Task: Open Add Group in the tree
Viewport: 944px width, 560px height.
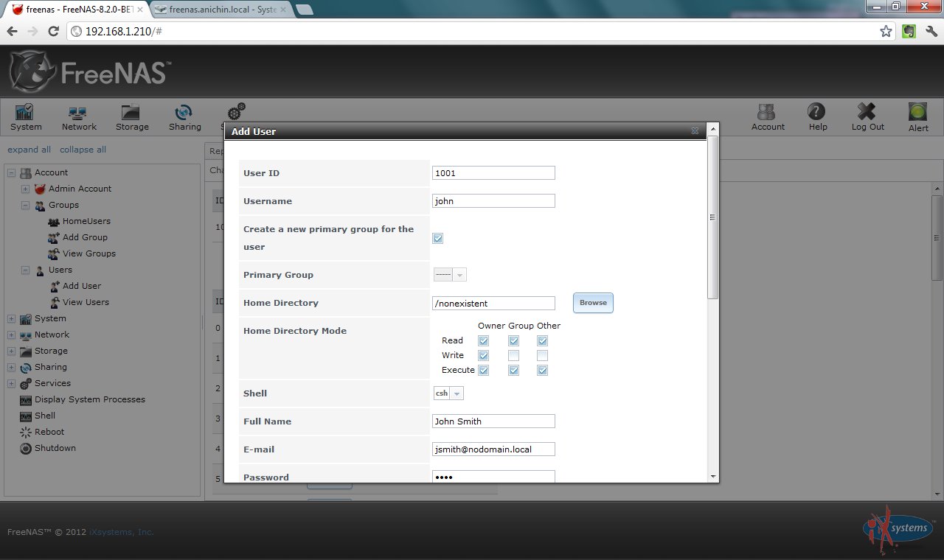Action: click(x=85, y=237)
